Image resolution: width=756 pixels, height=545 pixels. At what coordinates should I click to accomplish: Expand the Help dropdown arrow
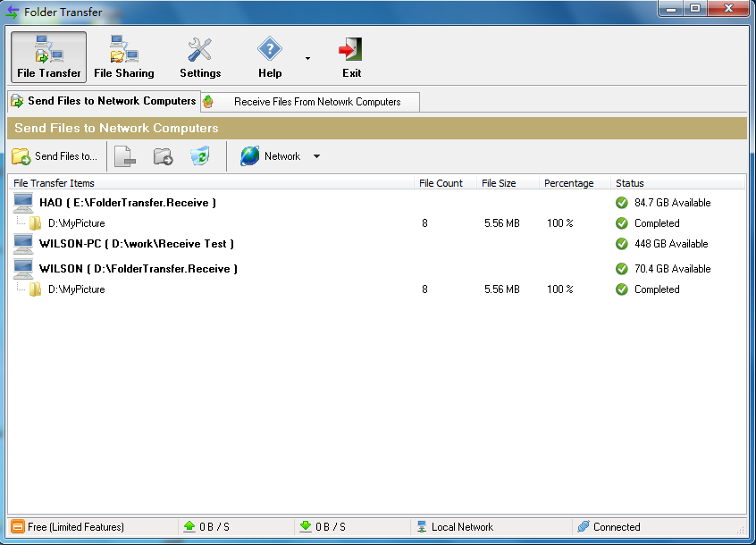pos(307,58)
